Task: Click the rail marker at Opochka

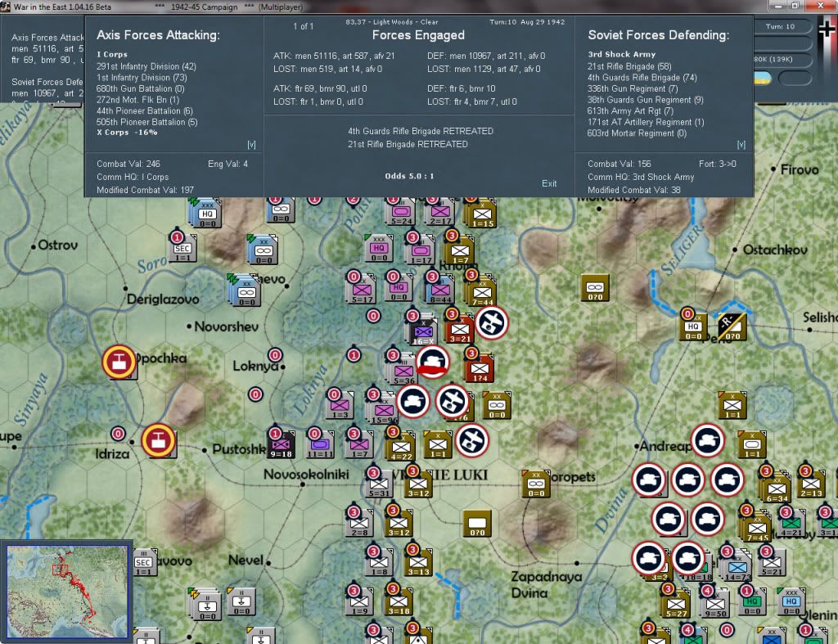Action: pos(119,362)
